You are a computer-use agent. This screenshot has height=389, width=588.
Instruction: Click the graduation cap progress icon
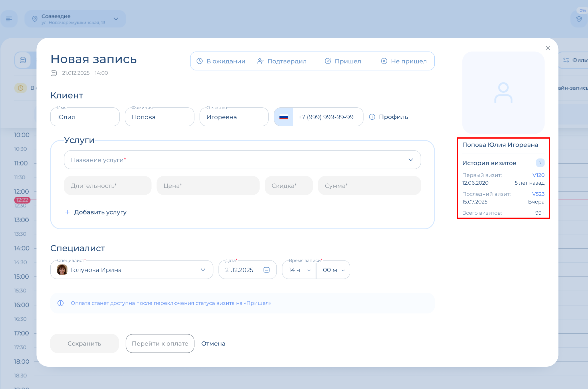pos(579,19)
